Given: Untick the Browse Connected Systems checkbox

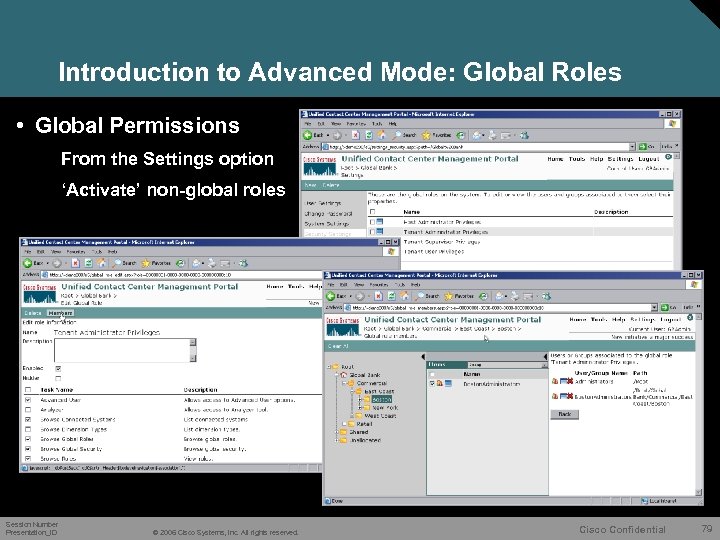Looking at the screenshot, I should point(28,420).
